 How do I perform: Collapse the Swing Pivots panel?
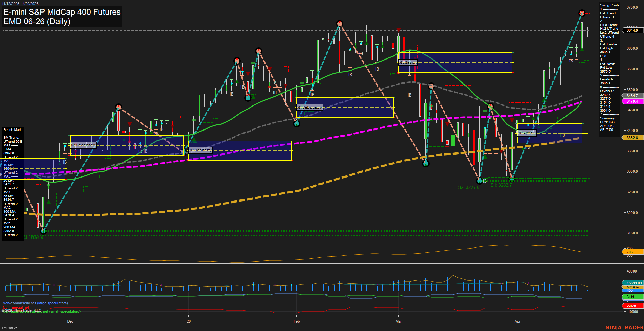coord(610,5)
